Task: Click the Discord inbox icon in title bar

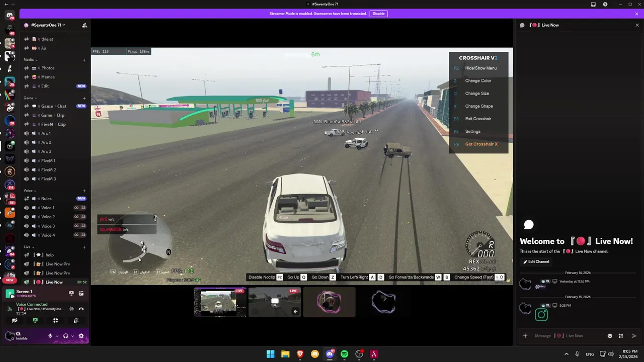Action: pos(593,4)
